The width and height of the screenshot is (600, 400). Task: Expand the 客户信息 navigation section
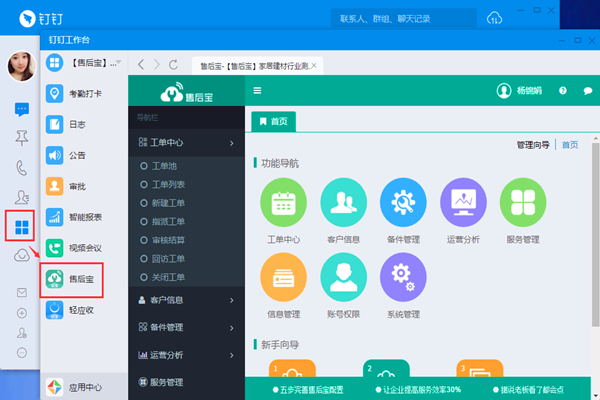click(x=186, y=300)
